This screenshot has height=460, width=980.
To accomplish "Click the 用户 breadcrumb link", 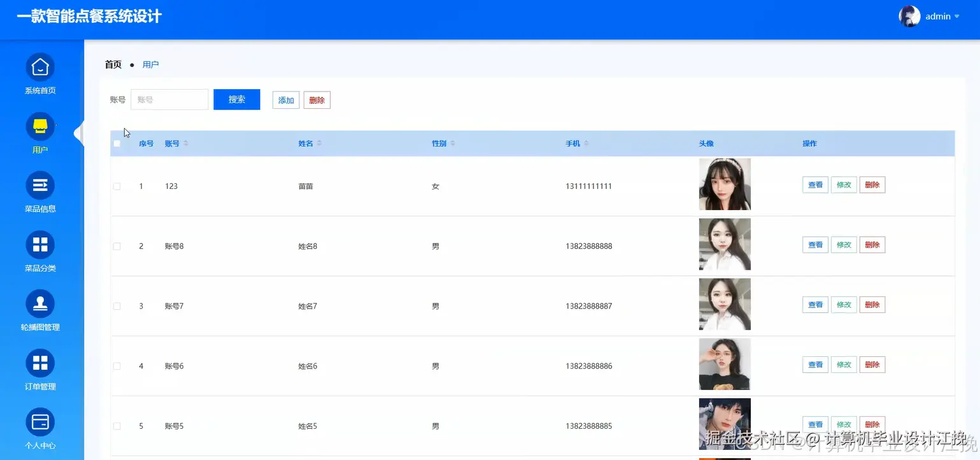I will [x=151, y=65].
